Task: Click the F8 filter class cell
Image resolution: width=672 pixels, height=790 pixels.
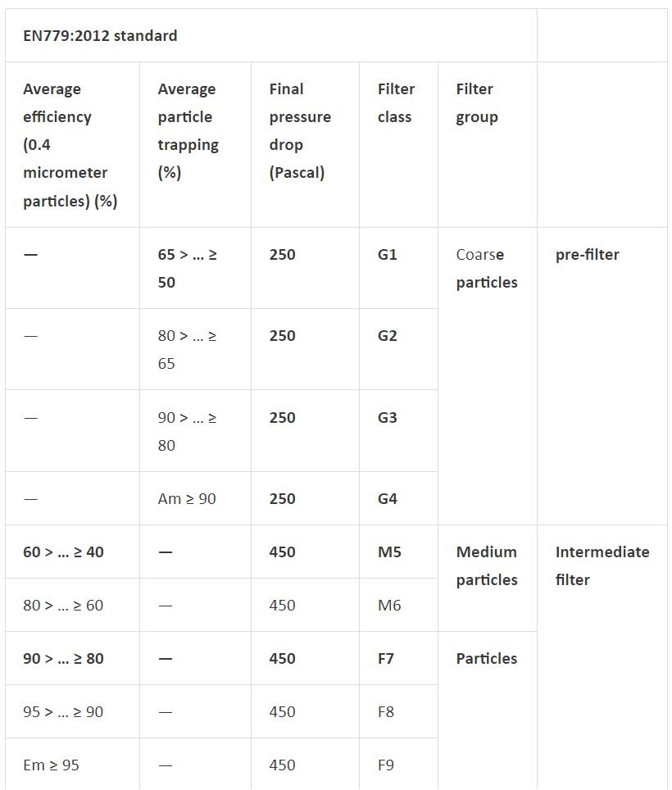Action: 398,711
